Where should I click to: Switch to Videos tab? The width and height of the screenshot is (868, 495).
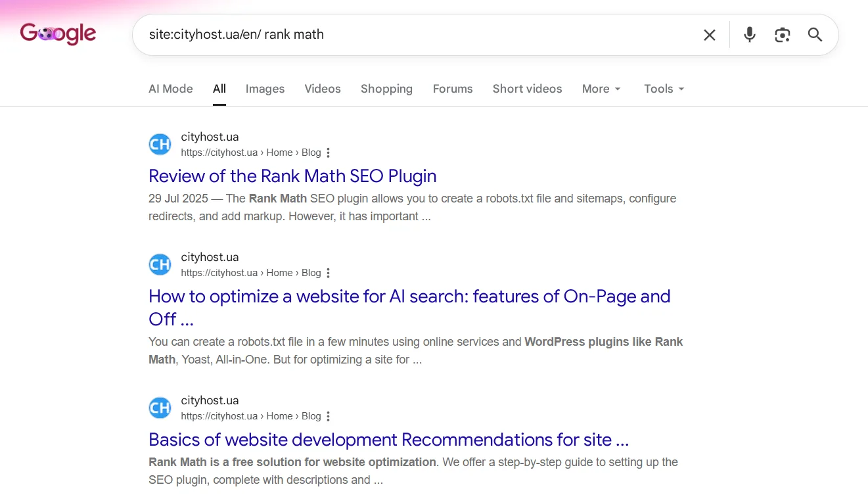[323, 89]
